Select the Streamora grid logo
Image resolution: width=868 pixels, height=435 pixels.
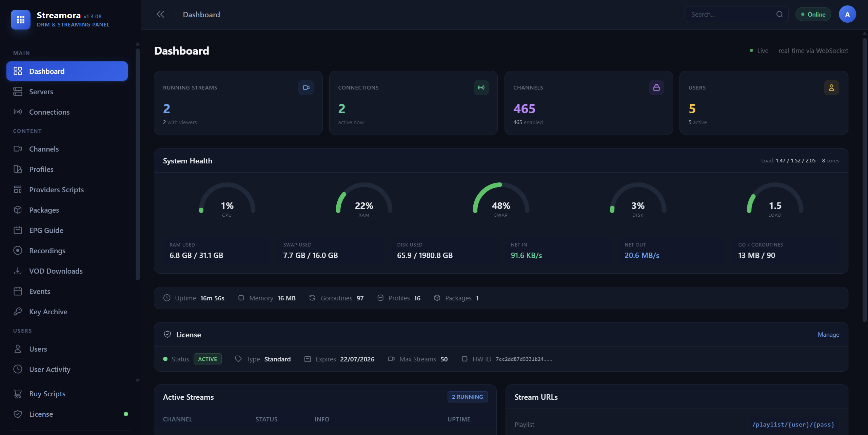point(20,19)
